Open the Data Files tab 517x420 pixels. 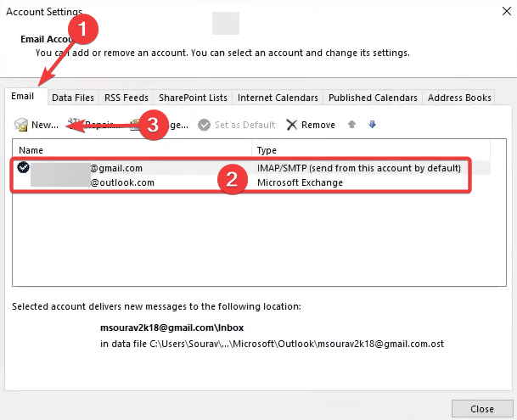pos(73,98)
